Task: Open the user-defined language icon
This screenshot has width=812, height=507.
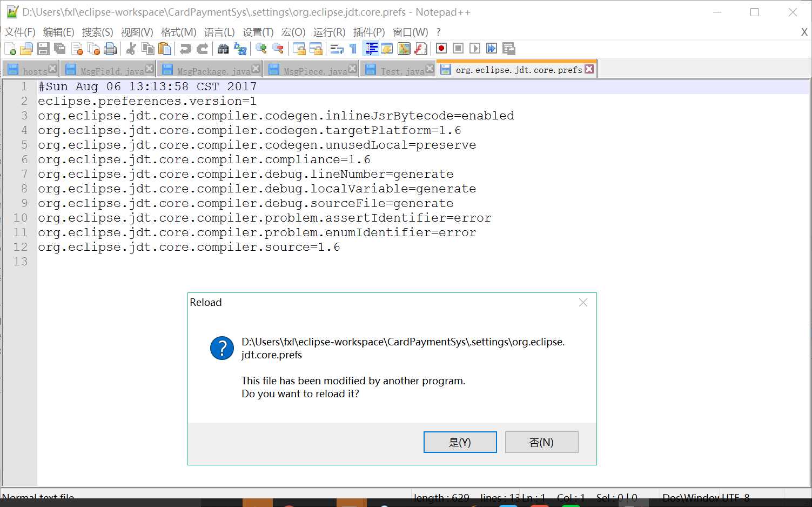Action: tap(387, 49)
